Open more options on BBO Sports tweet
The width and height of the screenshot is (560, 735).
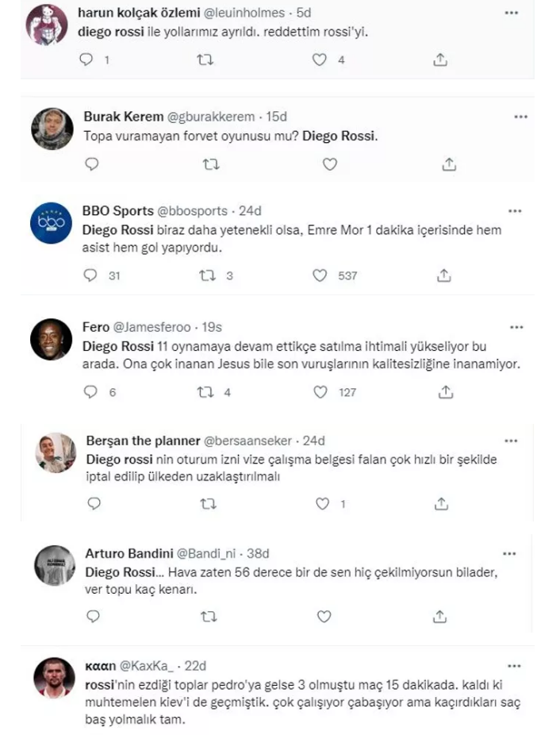(515, 210)
